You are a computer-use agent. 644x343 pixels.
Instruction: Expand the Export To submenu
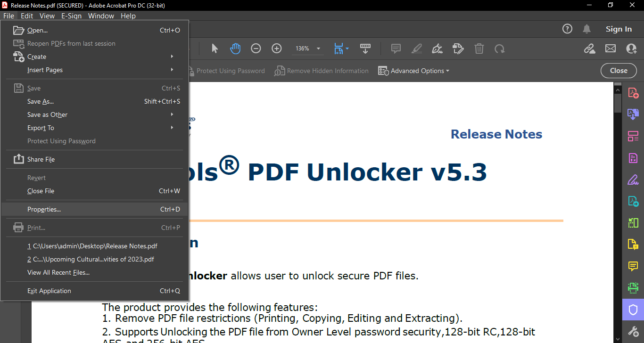tap(94, 128)
